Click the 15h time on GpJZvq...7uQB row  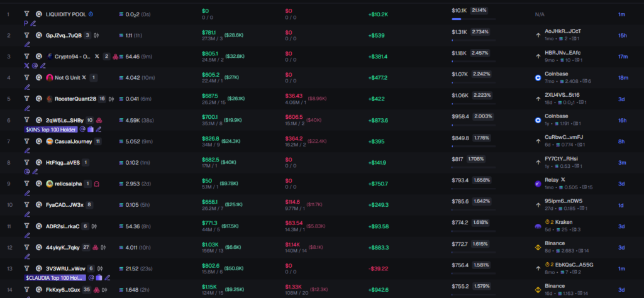[622, 35]
